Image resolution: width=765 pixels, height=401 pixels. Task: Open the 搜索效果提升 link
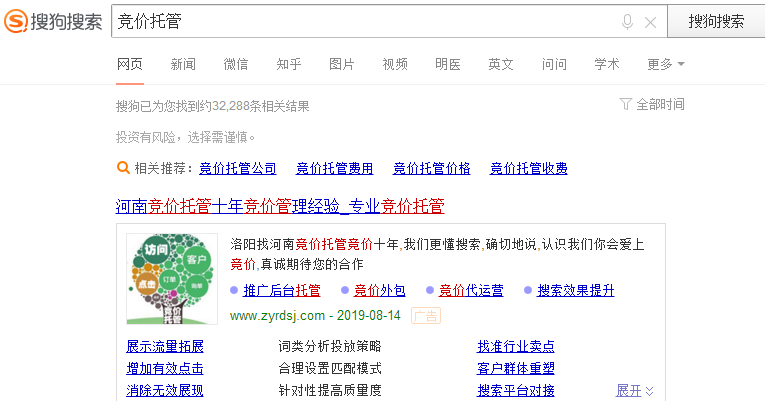tap(576, 290)
